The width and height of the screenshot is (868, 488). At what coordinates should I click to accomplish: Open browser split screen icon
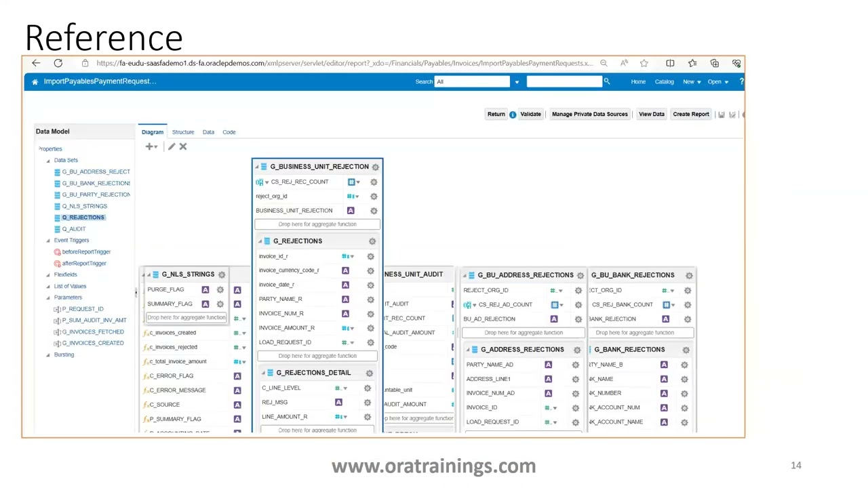point(670,63)
